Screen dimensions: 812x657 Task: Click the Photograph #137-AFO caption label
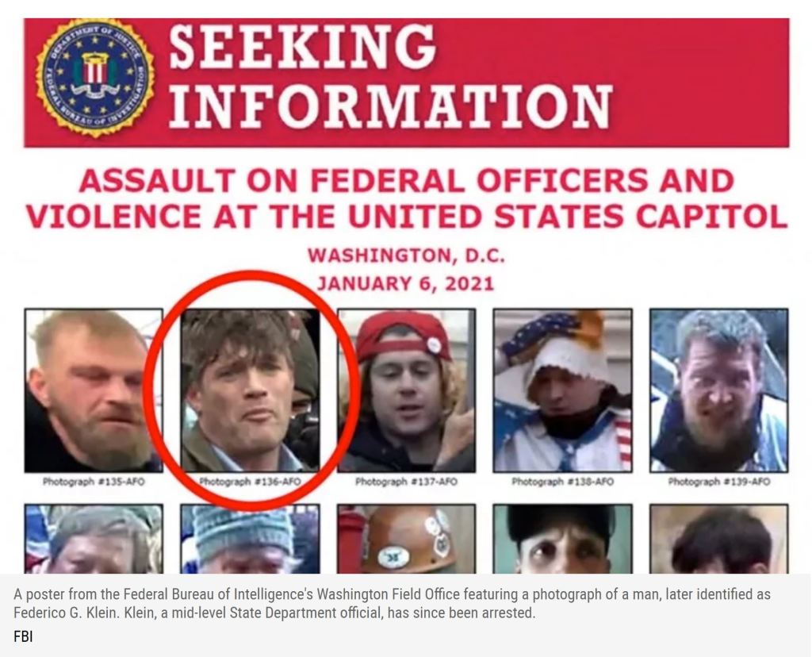[407, 482]
